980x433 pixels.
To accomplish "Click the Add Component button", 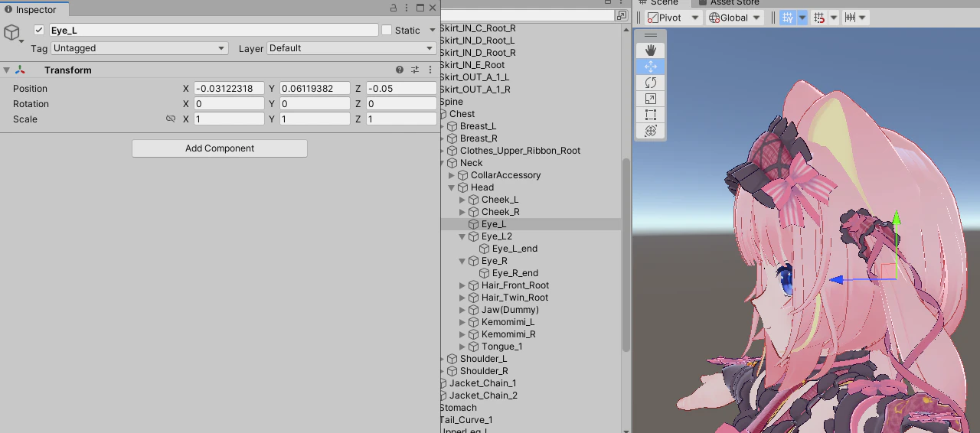I will [x=220, y=148].
